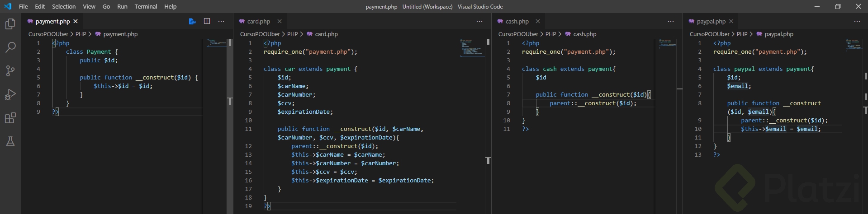Click line number 5 in payment.php

click(x=38, y=78)
